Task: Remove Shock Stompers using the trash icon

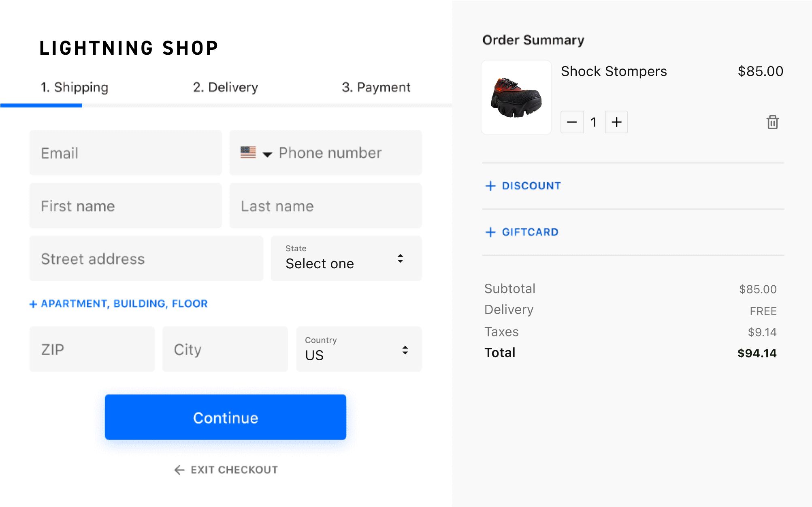Action: coord(772,122)
